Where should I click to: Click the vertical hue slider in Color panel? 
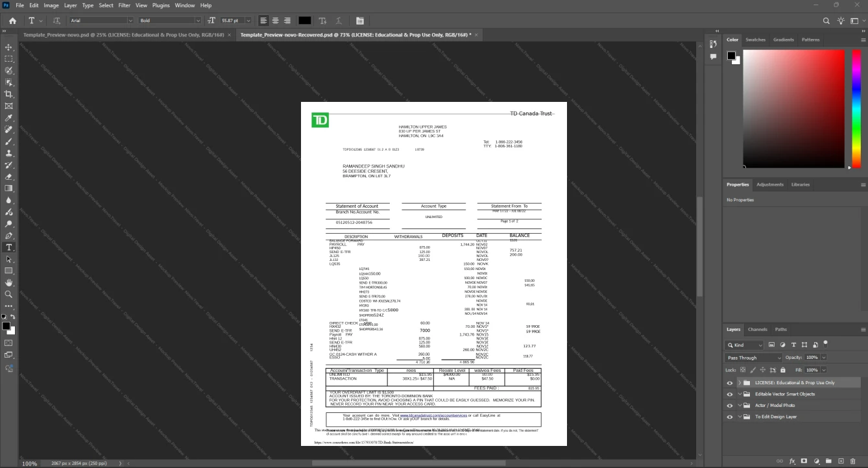856,109
